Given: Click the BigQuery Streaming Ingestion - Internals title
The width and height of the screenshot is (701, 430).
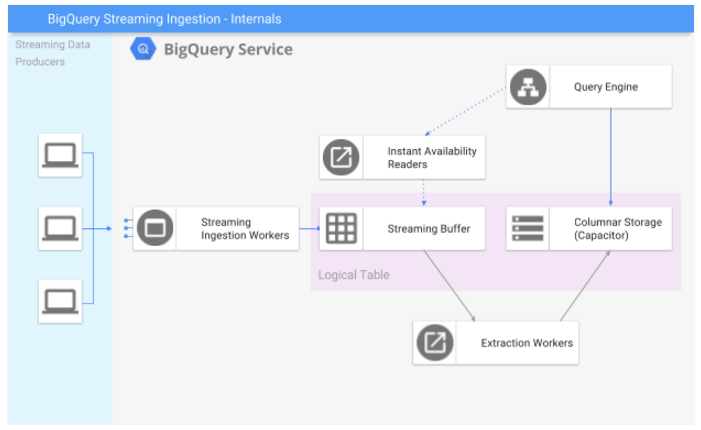Looking at the screenshot, I should (165, 19).
